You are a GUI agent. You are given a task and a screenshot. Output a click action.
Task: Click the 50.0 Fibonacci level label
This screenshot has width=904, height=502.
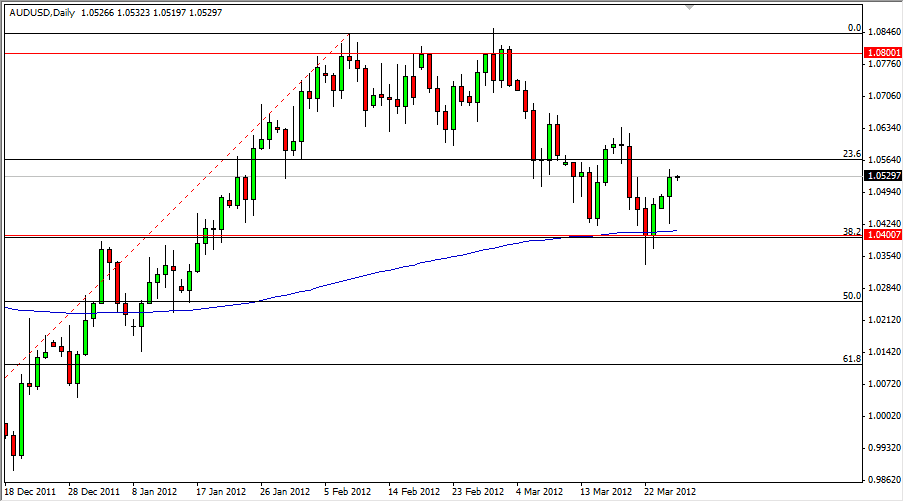point(852,296)
